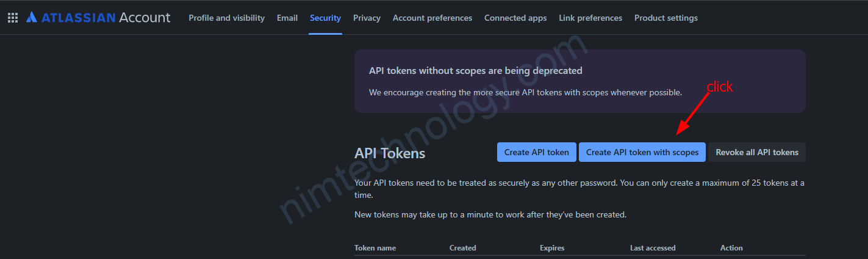Open the Atlassian app switcher grid

tap(13, 18)
